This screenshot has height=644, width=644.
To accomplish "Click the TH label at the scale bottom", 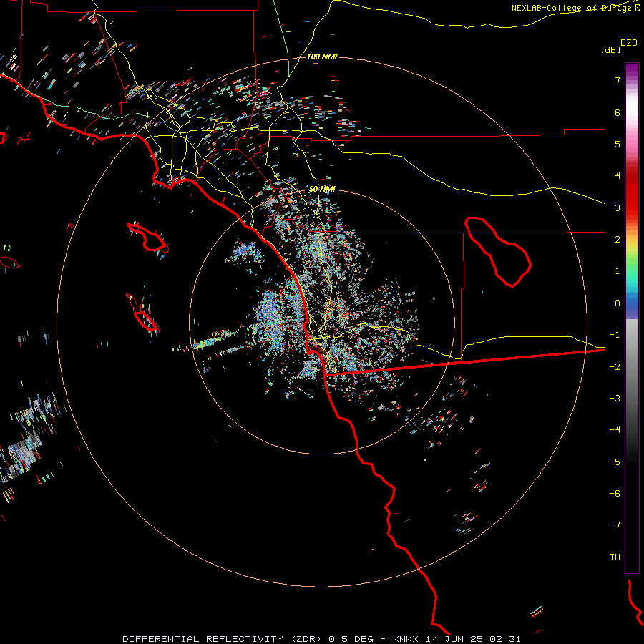I will [615, 557].
